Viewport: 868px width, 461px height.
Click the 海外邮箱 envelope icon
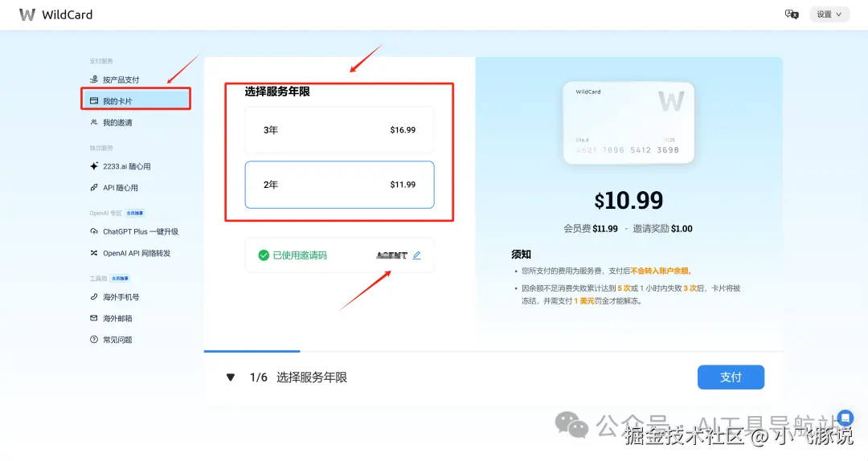93,318
